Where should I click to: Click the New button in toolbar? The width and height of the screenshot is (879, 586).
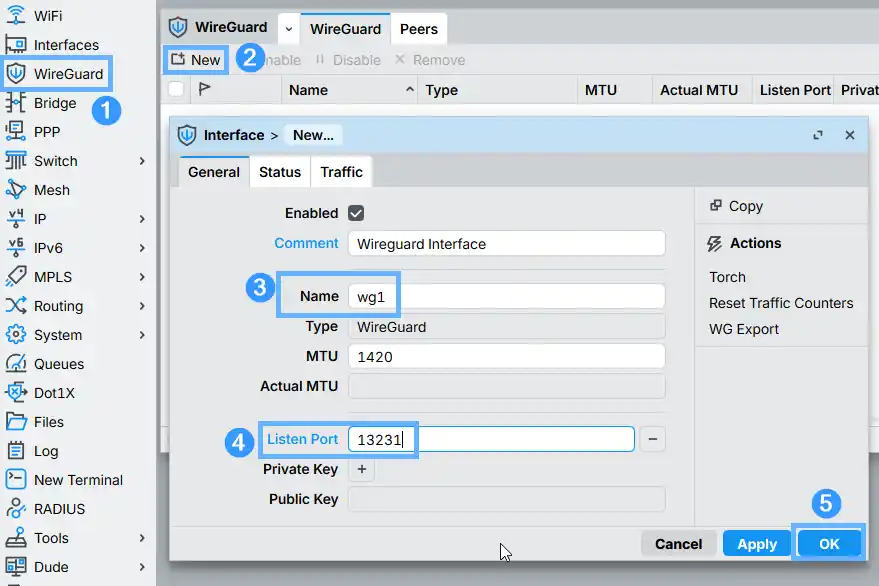pos(196,59)
